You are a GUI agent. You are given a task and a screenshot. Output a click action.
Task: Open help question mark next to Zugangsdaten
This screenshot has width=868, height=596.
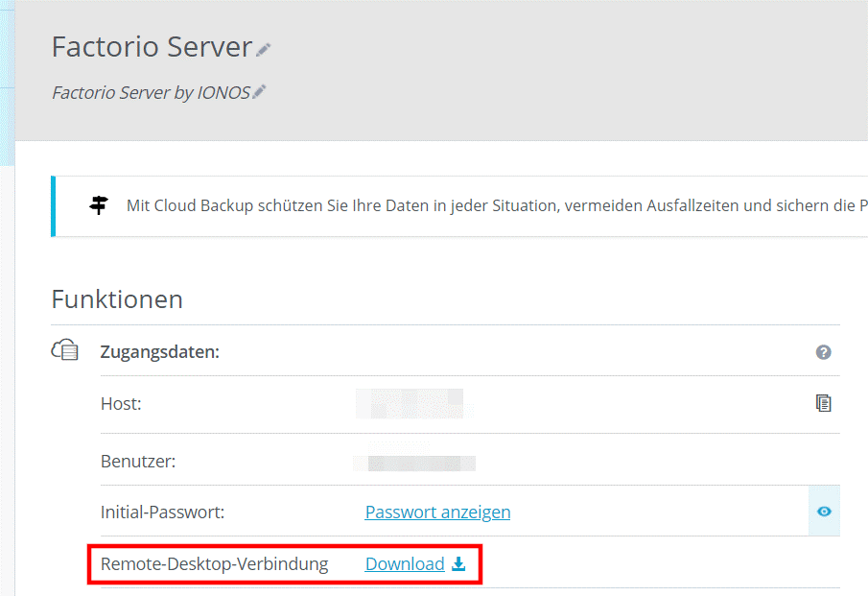823,352
